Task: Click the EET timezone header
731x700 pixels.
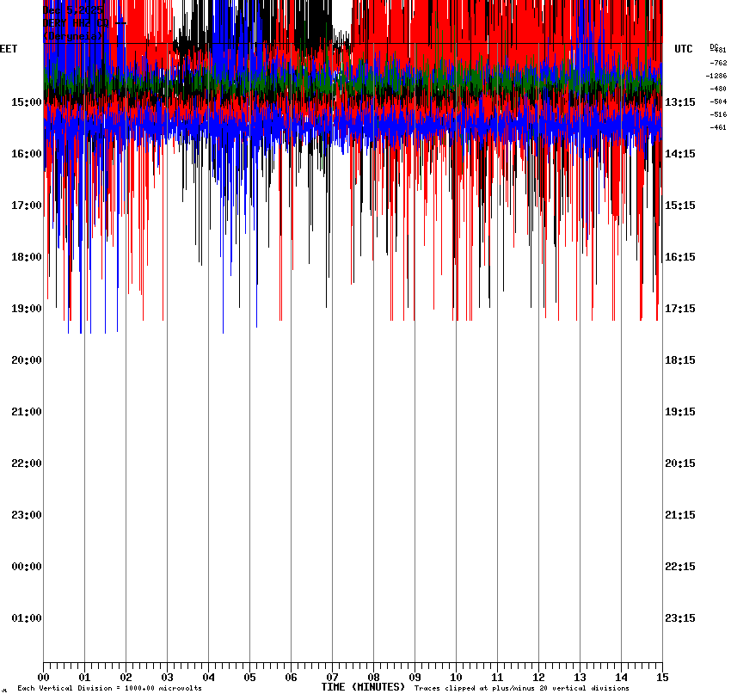Action: [x=9, y=49]
